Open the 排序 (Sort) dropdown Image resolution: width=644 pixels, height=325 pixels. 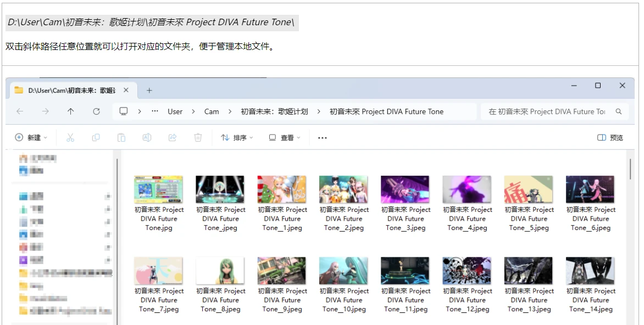coord(237,137)
